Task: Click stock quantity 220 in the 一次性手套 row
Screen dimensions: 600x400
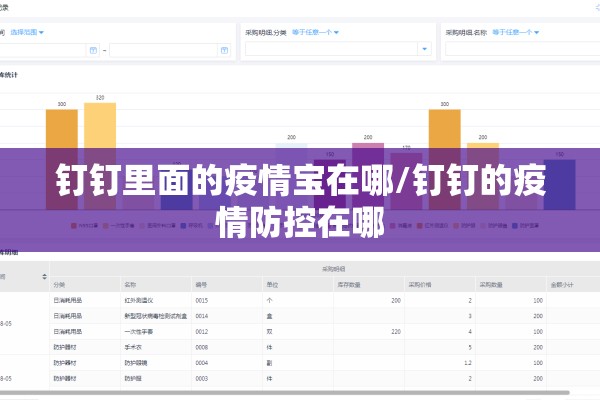Action: click(x=396, y=331)
